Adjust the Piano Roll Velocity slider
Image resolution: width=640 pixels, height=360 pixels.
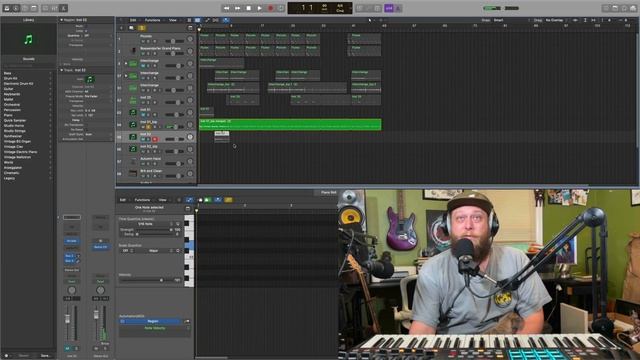(147, 280)
